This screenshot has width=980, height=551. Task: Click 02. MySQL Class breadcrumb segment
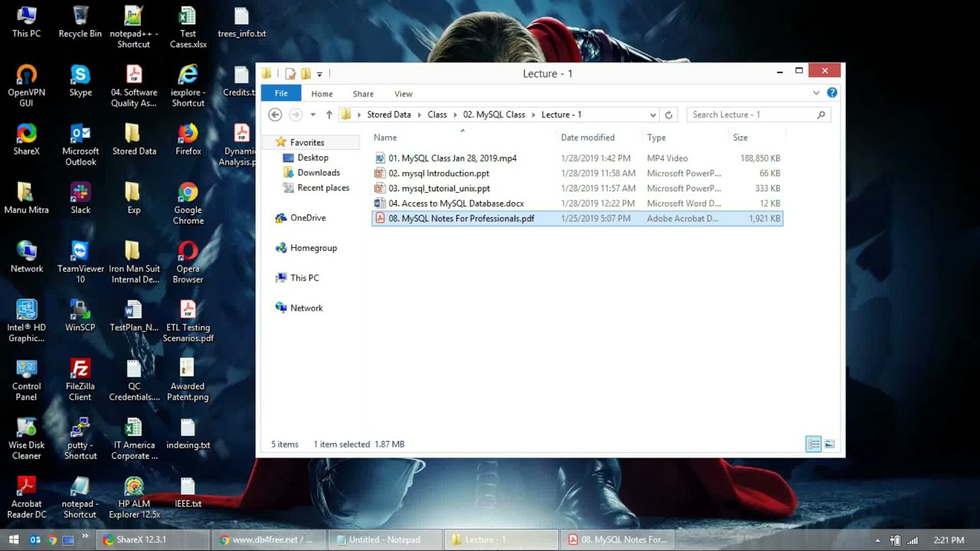(494, 115)
